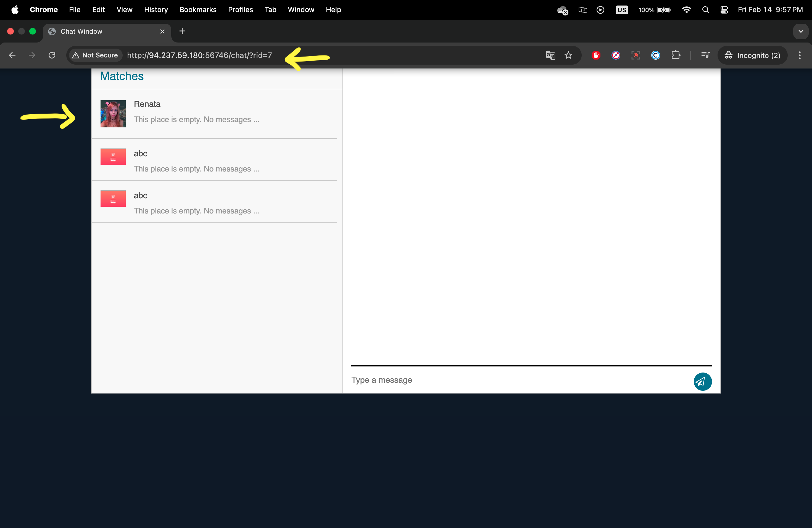Click the second abc pink avatar
This screenshot has width=812, height=528.
click(113, 199)
